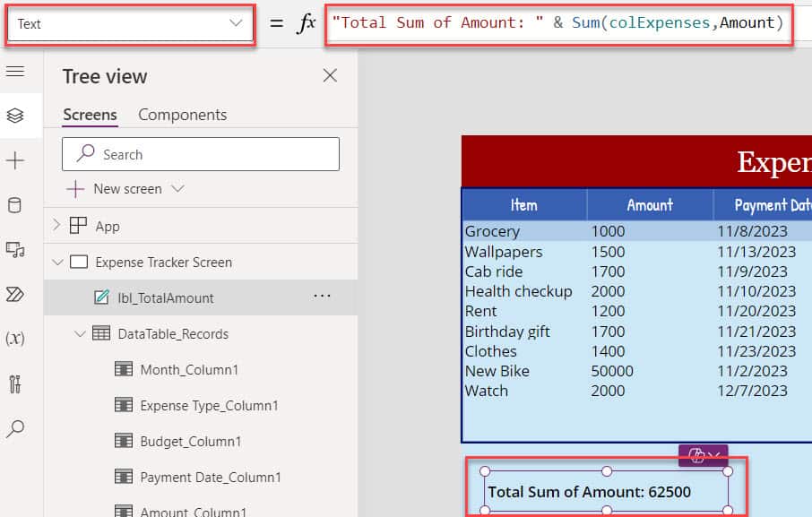Open the Power Automate flows icon
Image resolution: width=812 pixels, height=517 pixels.
[x=15, y=295]
